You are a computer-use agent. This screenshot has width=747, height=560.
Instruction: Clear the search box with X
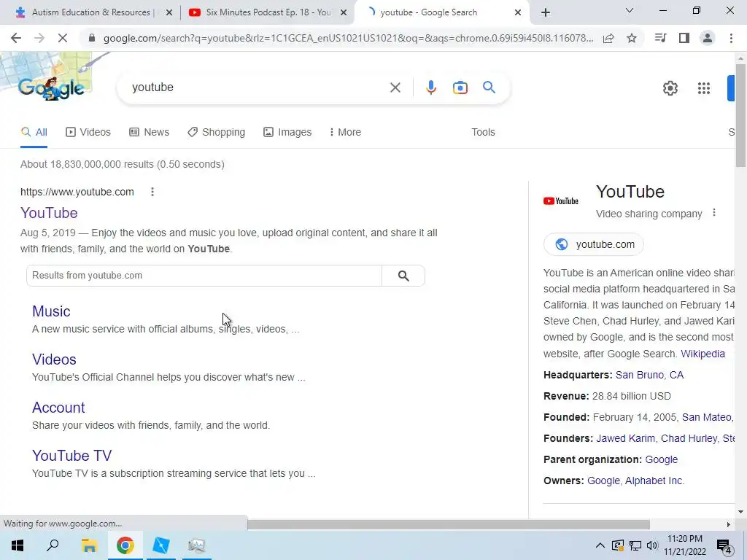click(x=395, y=87)
